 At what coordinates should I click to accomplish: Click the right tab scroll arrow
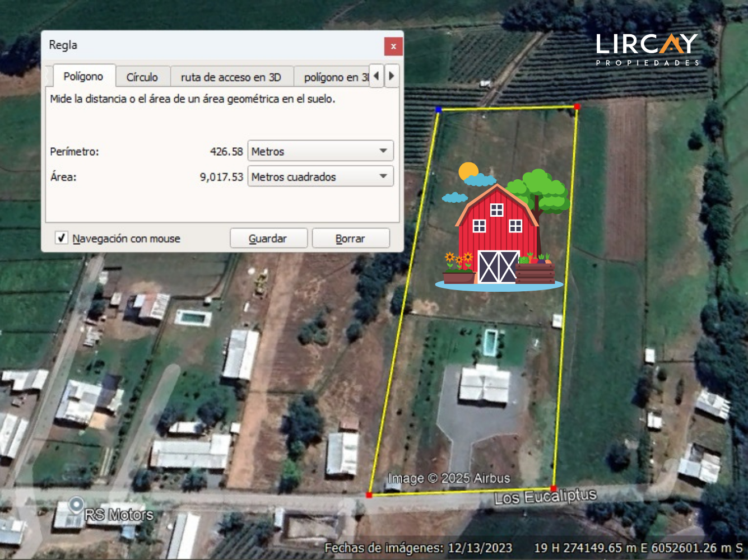point(392,76)
